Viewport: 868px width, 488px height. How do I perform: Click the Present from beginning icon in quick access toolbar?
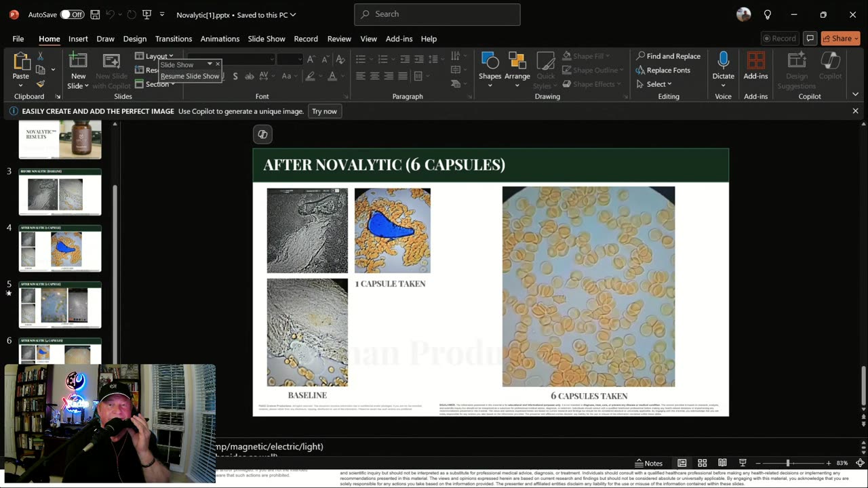click(x=146, y=14)
